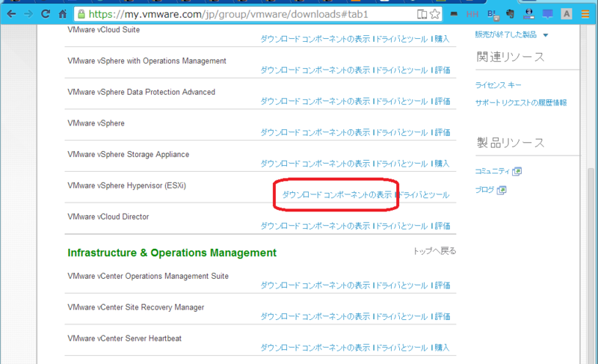Show download components for VMware vCloud Suite
Viewport: 598px width, 364px height.
pos(315,39)
